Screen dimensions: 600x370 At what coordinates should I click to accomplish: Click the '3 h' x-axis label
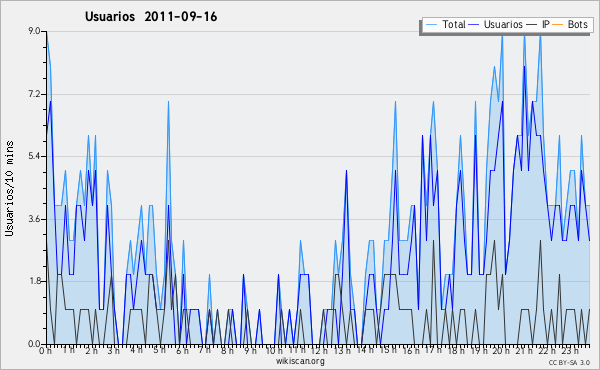(x=114, y=350)
